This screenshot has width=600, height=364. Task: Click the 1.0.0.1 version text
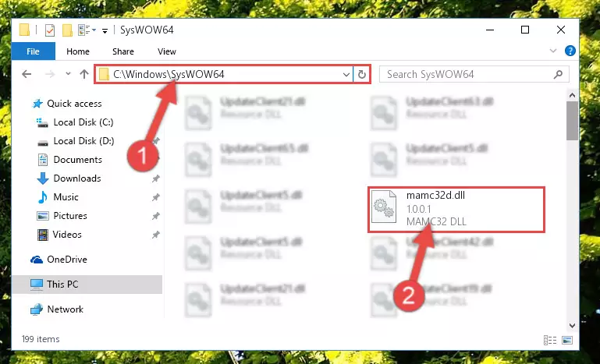coord(419,209)
